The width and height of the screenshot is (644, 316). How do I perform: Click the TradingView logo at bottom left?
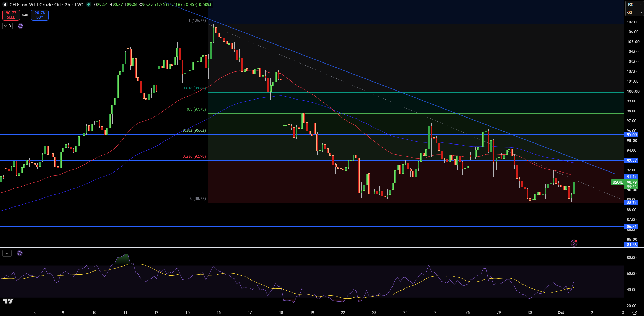(x=8, y=301)
